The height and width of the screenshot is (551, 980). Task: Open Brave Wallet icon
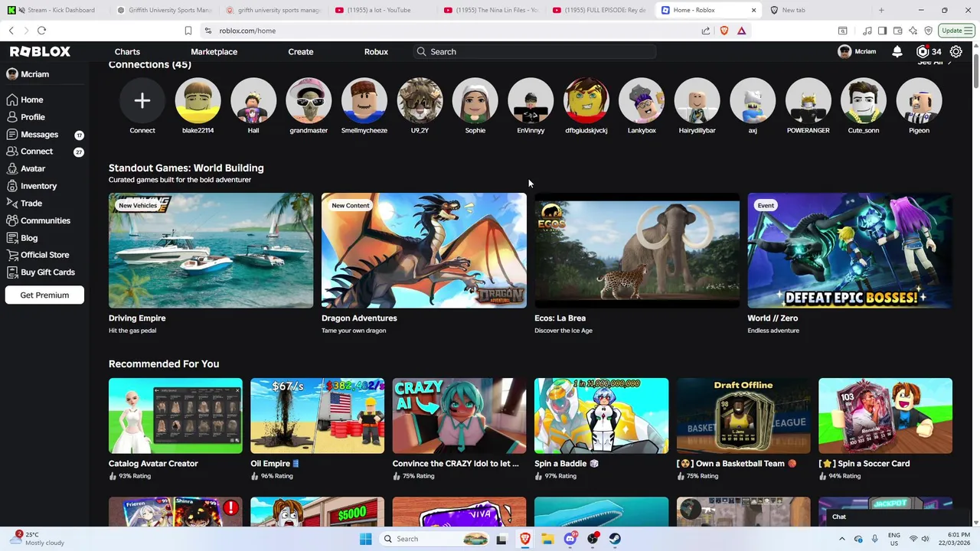[897, 31]
